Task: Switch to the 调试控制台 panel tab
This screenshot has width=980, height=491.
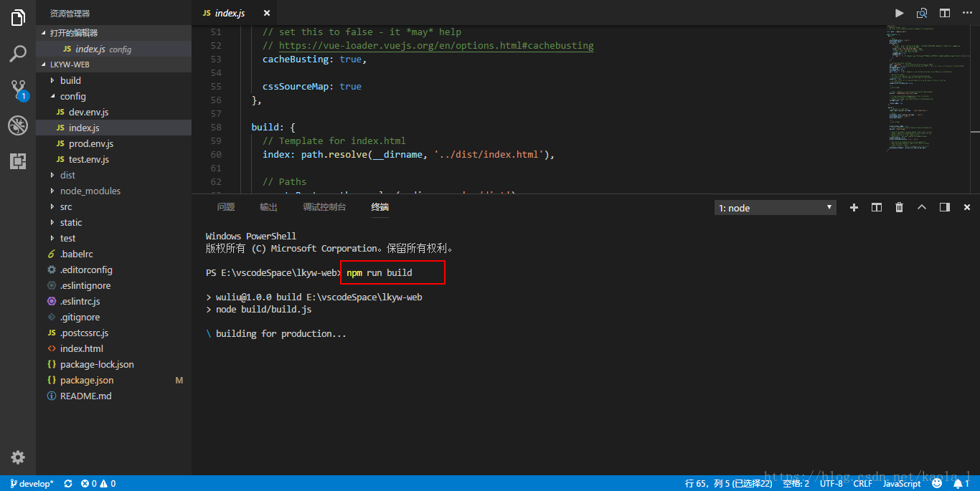Action: pos(324,207)
